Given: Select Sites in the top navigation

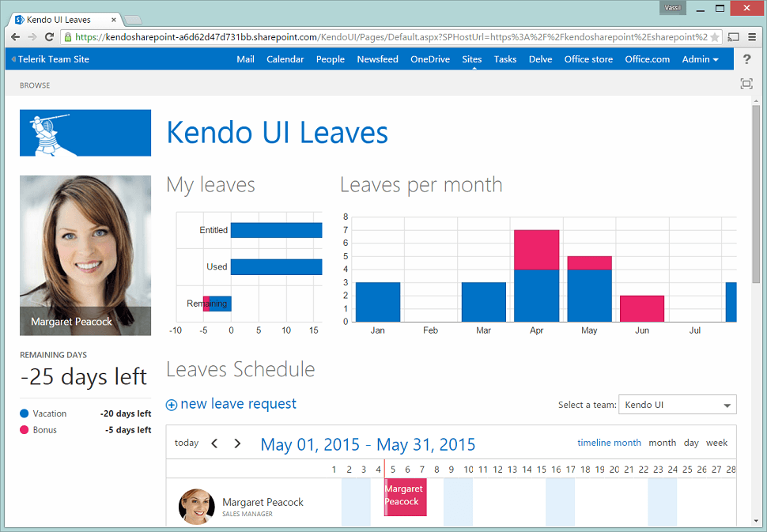Looking at the screenshot, I should pyautogui.click(x=472, y=59).
